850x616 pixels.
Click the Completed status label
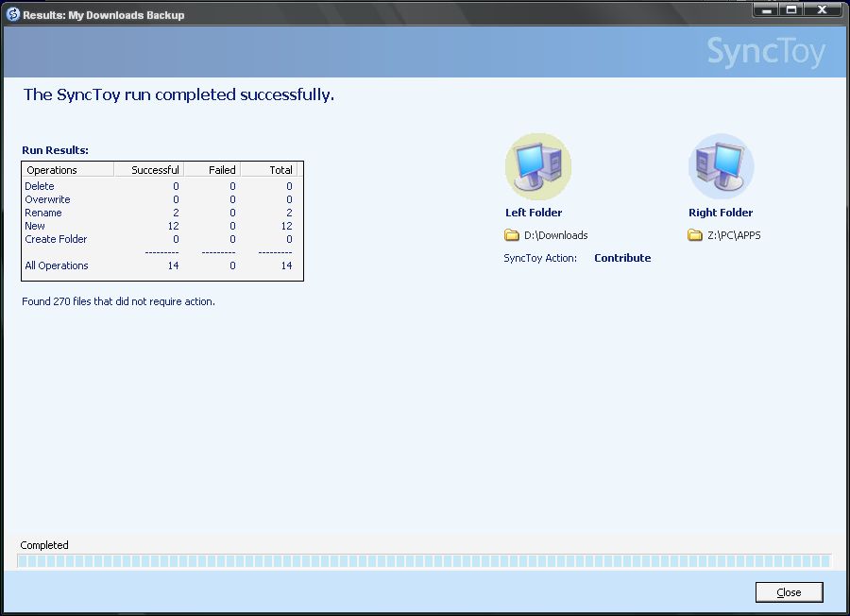click(x=44, y=545)
